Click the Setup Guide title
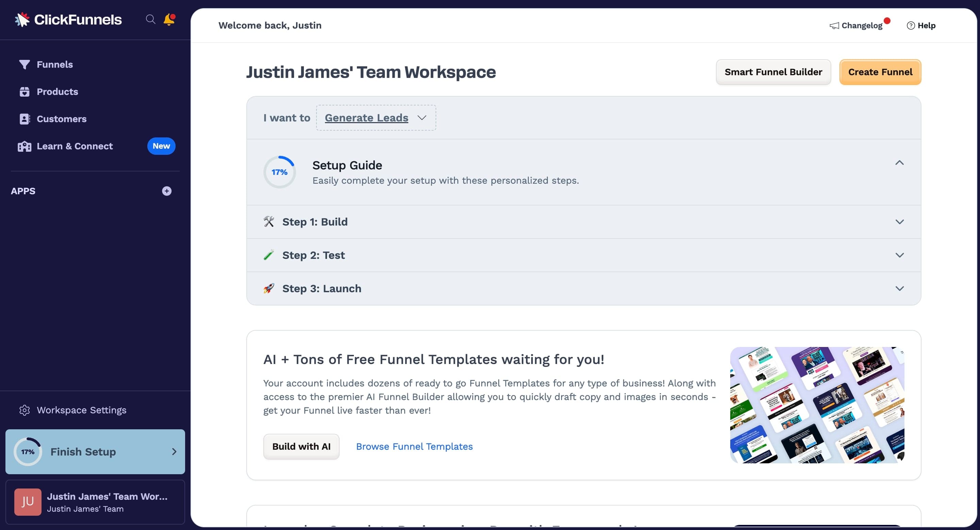Screen dimensions: 980x530 [347, 165]
